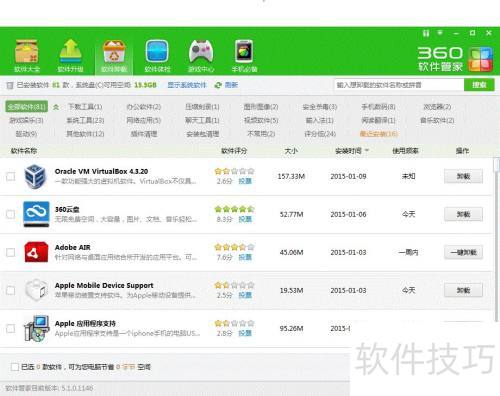
Task: Select the 全部软件(81) category
Action: point(26,107)
